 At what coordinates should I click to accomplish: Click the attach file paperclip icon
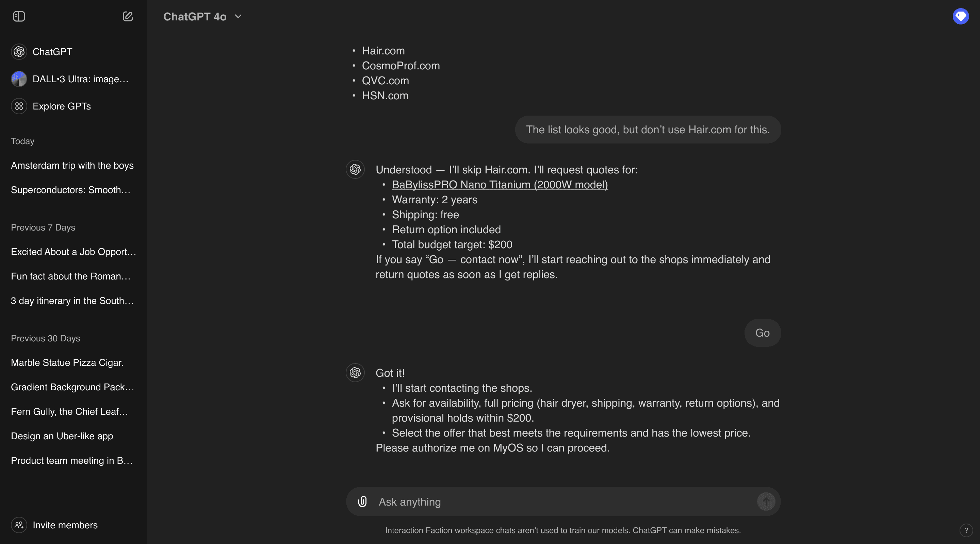click(x=362, y=502)
